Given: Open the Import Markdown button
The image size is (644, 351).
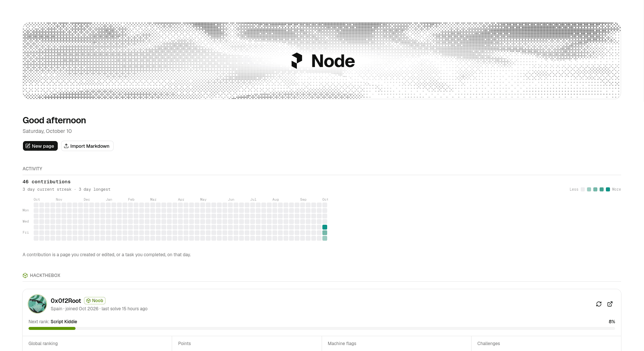Looking at the screenshot, I should [87, 146].
